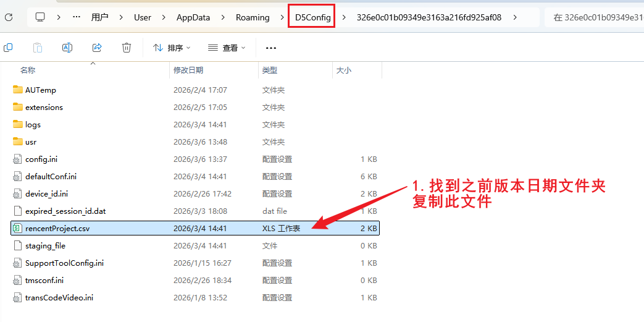Show hidden breadcrumb path via address bar ellipsis
This screenshot has width=644, height=322.
click(x=77, y=17)
